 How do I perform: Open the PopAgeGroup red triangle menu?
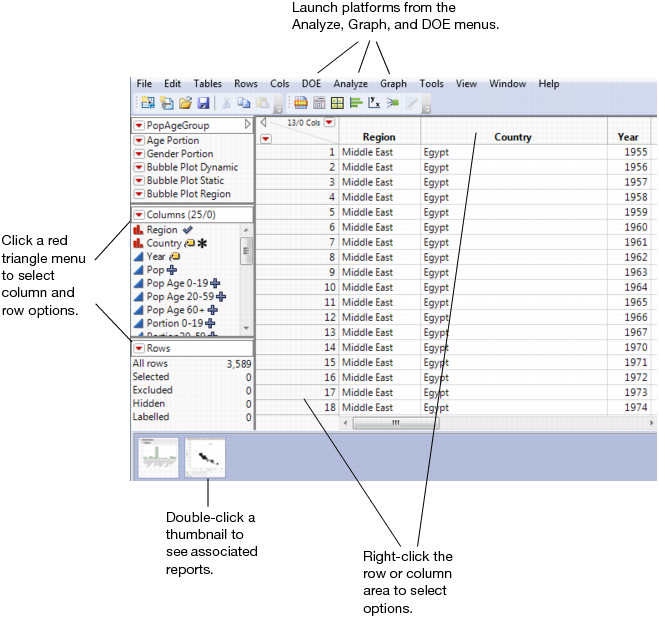tap(139, 125)
